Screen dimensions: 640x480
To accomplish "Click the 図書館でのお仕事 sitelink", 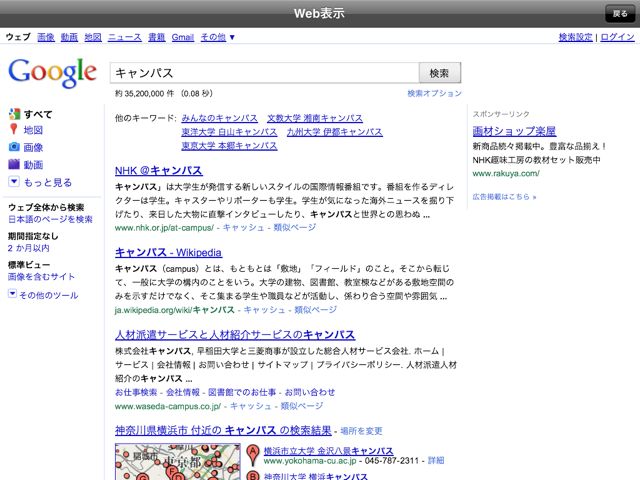I will [242, 392].
